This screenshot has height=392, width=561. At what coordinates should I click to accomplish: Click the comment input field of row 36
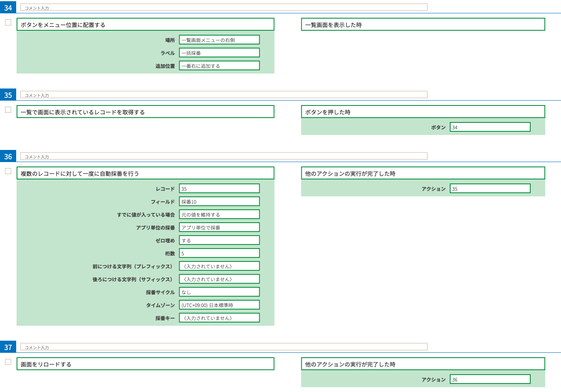(x=224, y=156)
